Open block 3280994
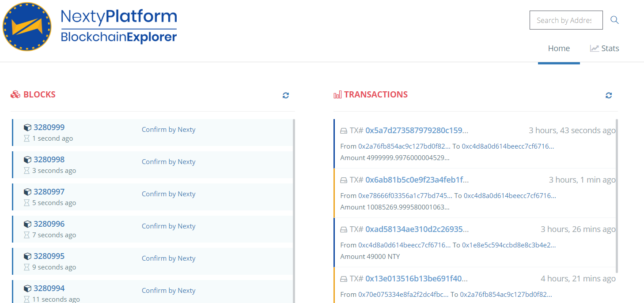The height and width of the screenshot is (303, 644). 49,288
